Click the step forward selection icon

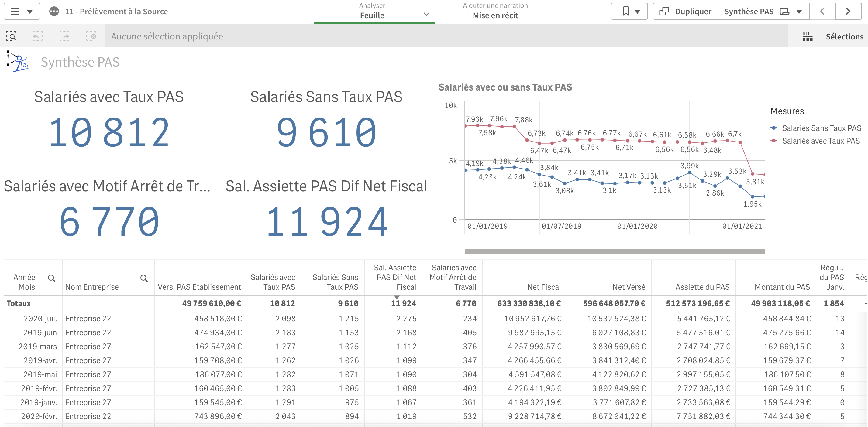pos(64,36)
